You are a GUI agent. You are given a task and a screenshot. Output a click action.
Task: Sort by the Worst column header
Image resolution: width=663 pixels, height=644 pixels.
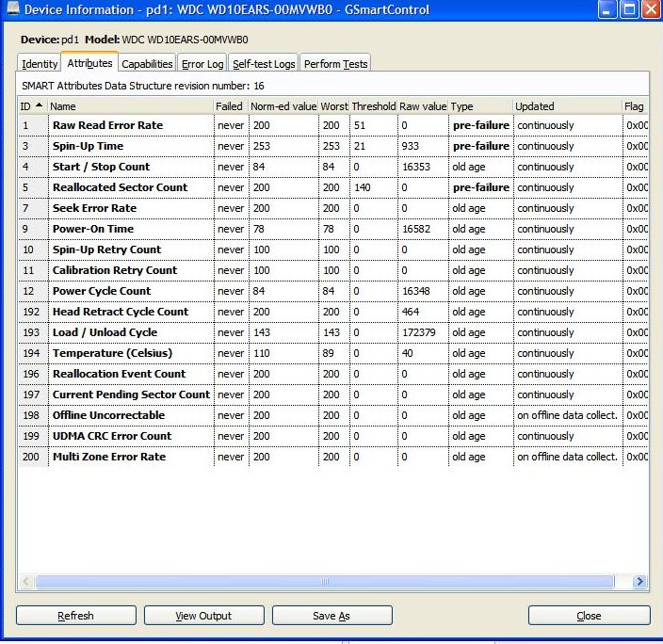334,106
